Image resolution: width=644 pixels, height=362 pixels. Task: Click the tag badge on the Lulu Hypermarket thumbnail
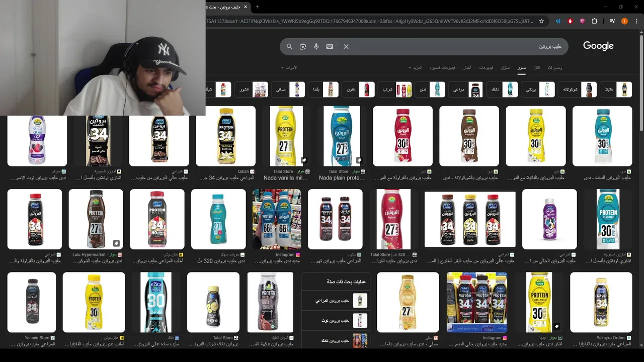pyautogui.click(x=116, y=243)
